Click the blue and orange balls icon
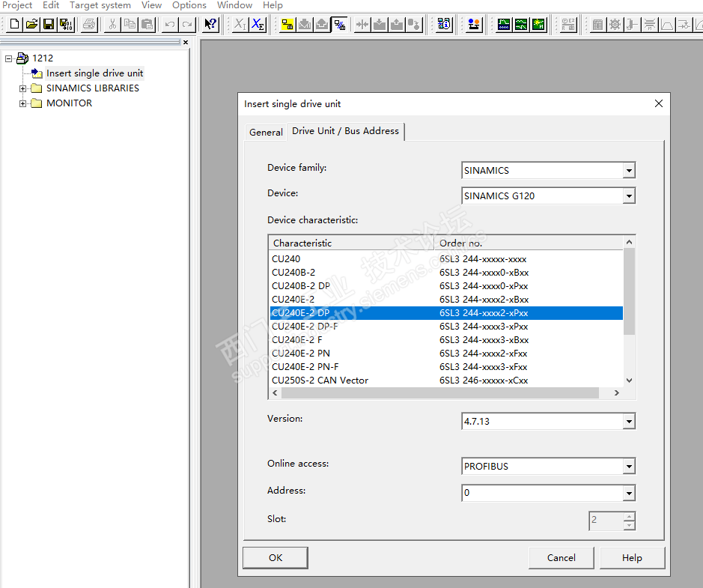 [473, 24]
